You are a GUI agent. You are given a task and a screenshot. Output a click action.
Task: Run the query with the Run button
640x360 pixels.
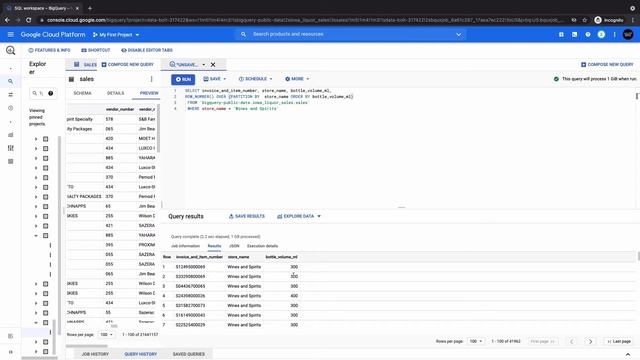click(x=183, y=79)
